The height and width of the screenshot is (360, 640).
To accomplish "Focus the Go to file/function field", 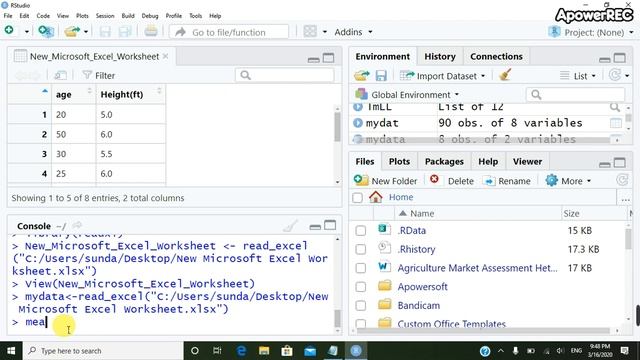I will [x=229, y=32].
